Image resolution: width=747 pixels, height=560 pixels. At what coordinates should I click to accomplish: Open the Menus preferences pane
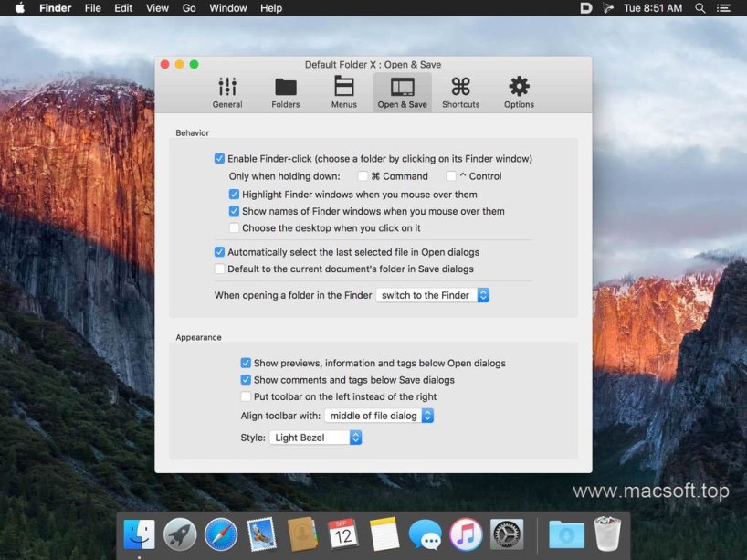coord(344,92)
